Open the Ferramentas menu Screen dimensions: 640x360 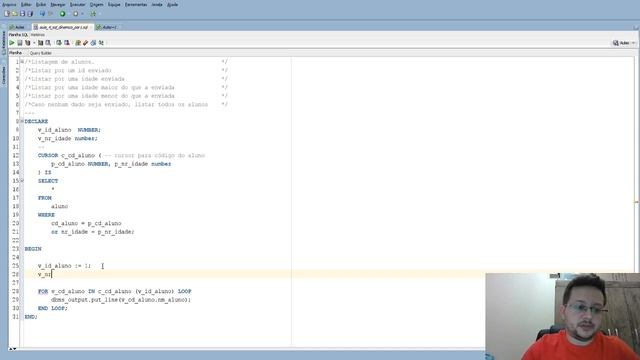click(136, 4)
